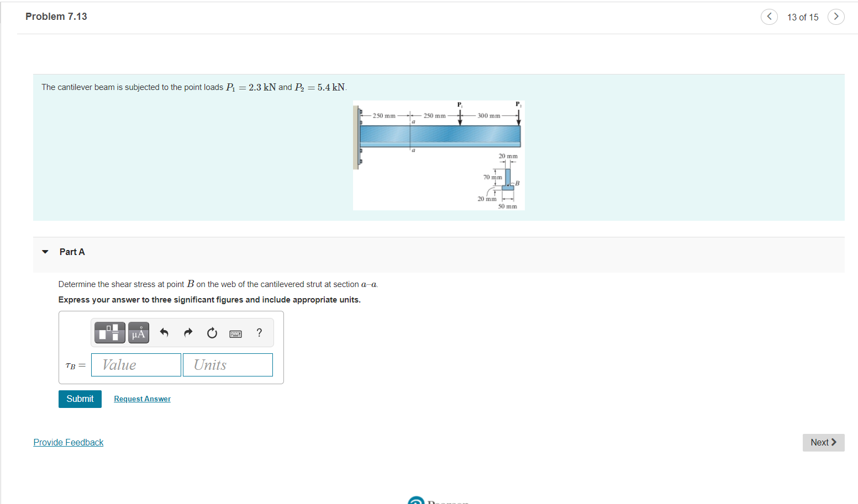Click the Request Answer link
858x504 pixels.
pos(143,399)
